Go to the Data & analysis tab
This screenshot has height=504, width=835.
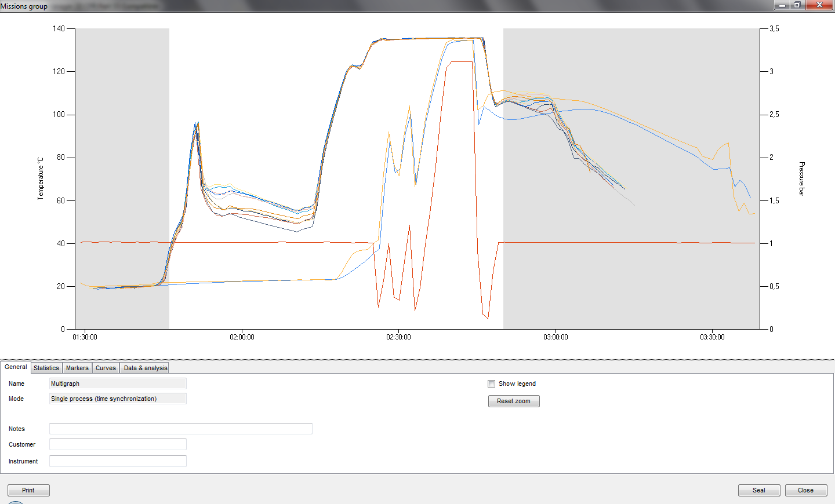145,368
